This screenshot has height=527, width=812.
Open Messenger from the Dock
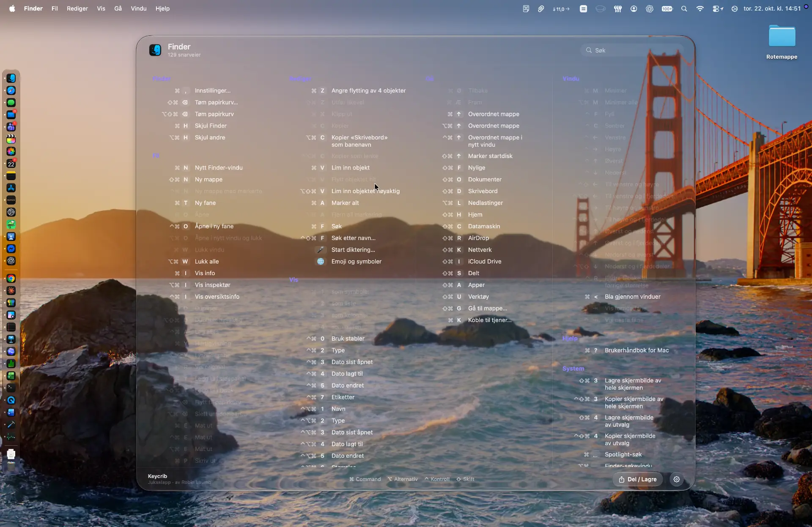pyautogui.click(x=11, y=249)
